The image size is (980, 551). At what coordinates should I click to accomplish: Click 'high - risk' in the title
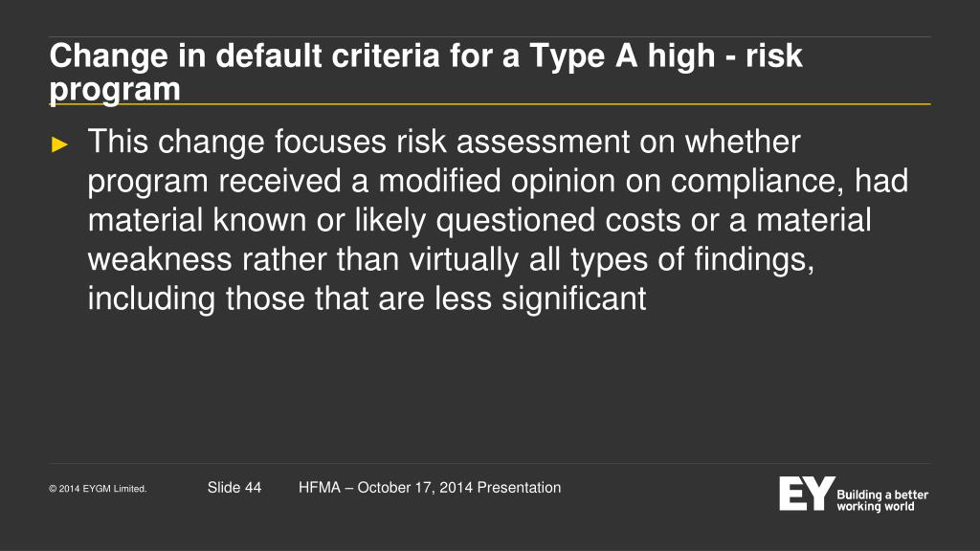725,56
